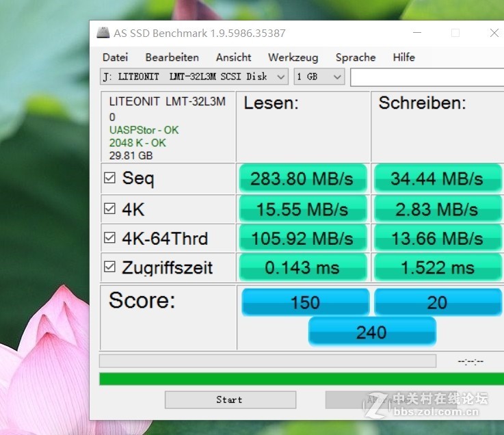Click the total score 240
Image resolution: width=504 pixels, height=435 pixels.
372,332
